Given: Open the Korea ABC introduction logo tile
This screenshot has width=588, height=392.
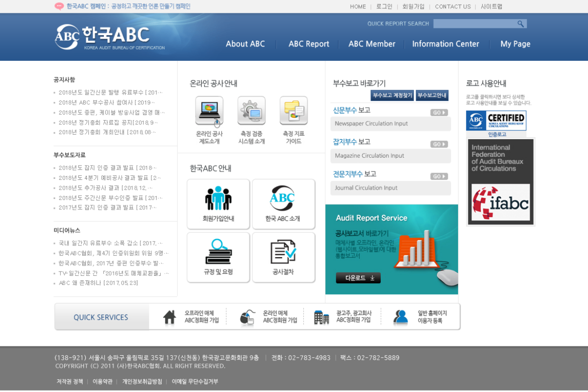Looking at the screenshot, I should [x=283, y=198].
